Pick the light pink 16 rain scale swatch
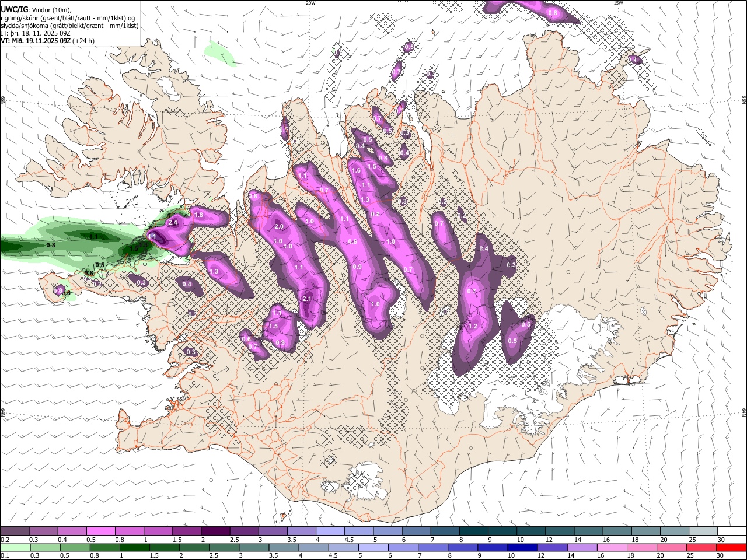The image size is (747, 560). (x=611, y=548)
